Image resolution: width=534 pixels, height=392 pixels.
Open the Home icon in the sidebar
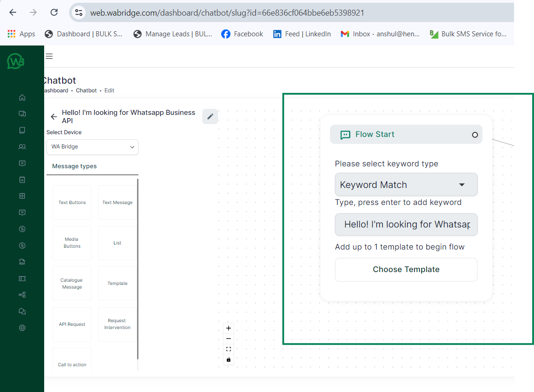(22, 98)
